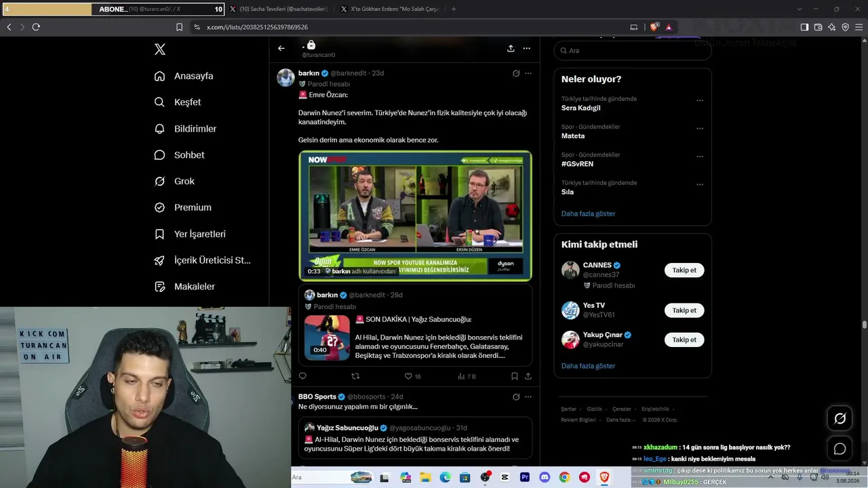This screenshot has height=488, width=868.
Task: Reload the current page
Action: 36,27
